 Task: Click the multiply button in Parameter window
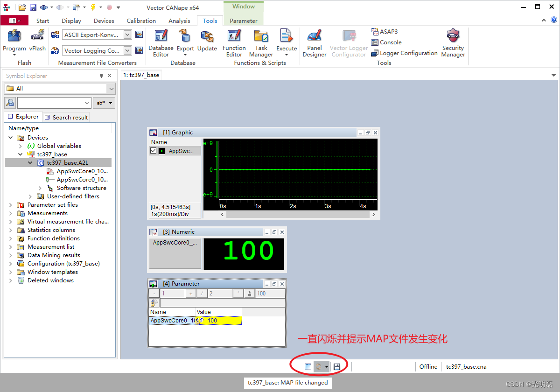pyautogui.click(x=238, y=294)
